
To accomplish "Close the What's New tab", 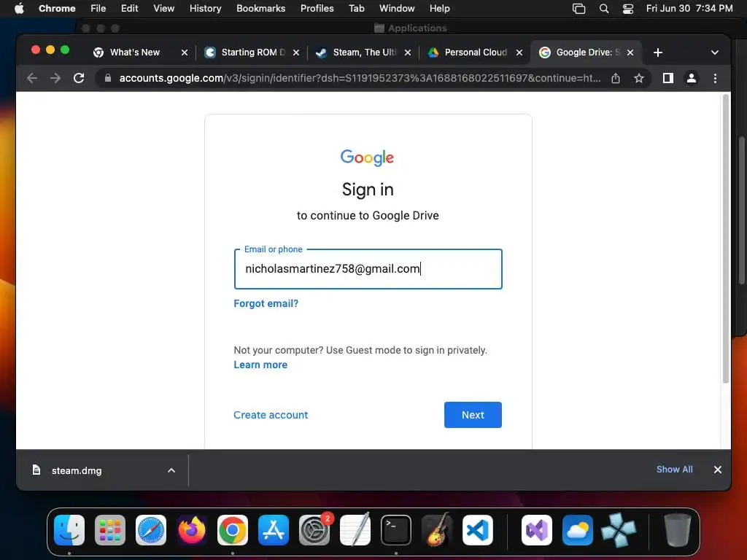I will [185, 52].
